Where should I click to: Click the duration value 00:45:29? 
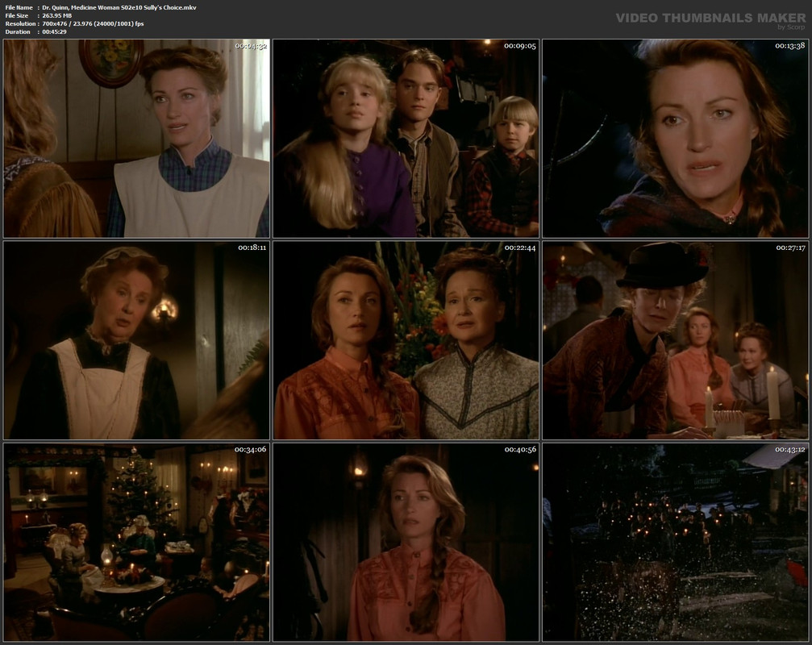tap(54, 31)
